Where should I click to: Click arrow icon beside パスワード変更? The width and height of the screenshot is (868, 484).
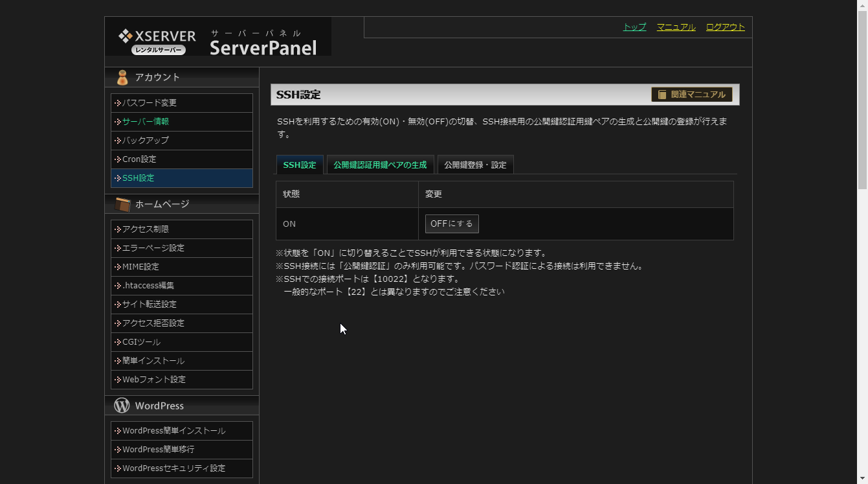[x=118, y=103]
